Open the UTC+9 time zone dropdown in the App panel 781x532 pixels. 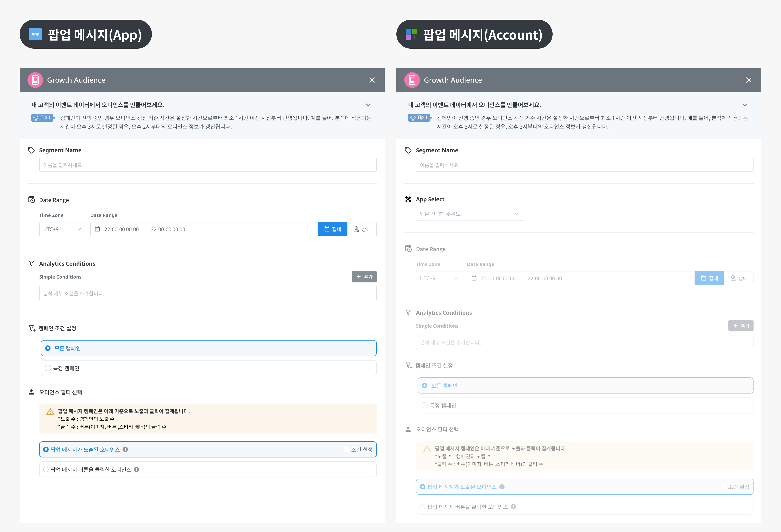(x=63, y=229)
